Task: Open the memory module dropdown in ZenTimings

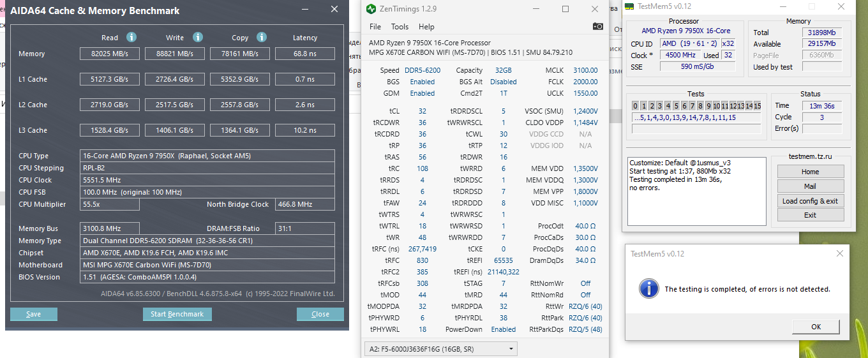Action: 441,349
